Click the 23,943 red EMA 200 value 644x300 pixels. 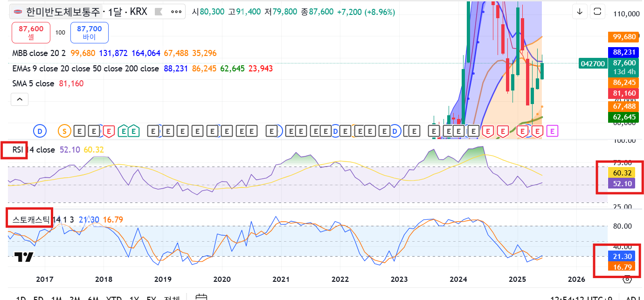click(x=261, y=69)
